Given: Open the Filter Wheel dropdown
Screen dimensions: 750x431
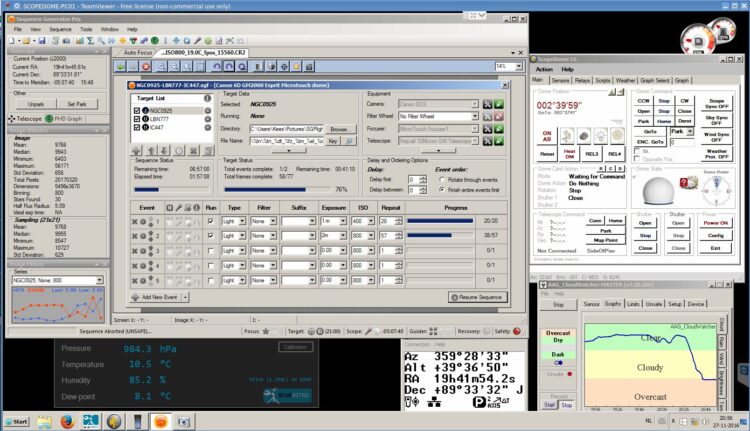Looking at the screenshot, I should click(474, 116).
